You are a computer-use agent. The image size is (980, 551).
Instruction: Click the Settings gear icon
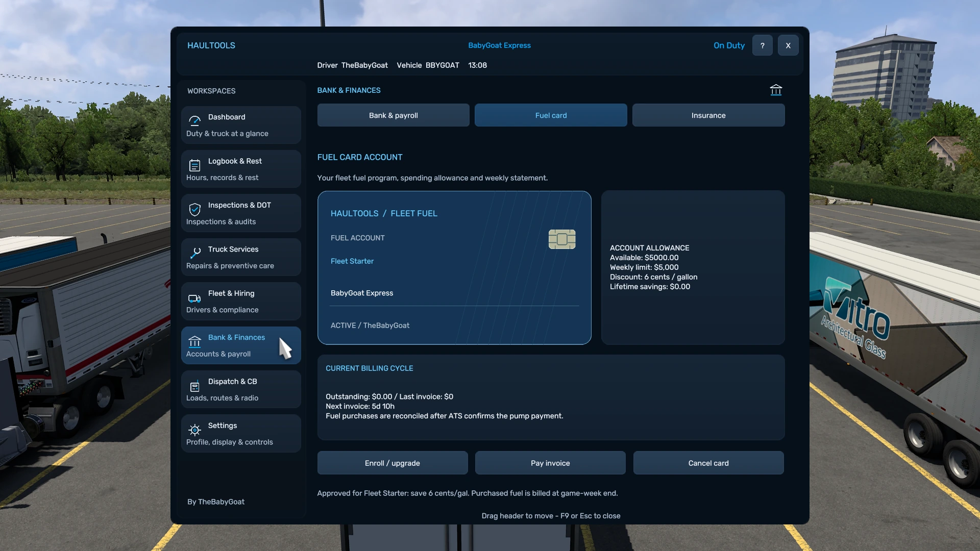(194, 430)
